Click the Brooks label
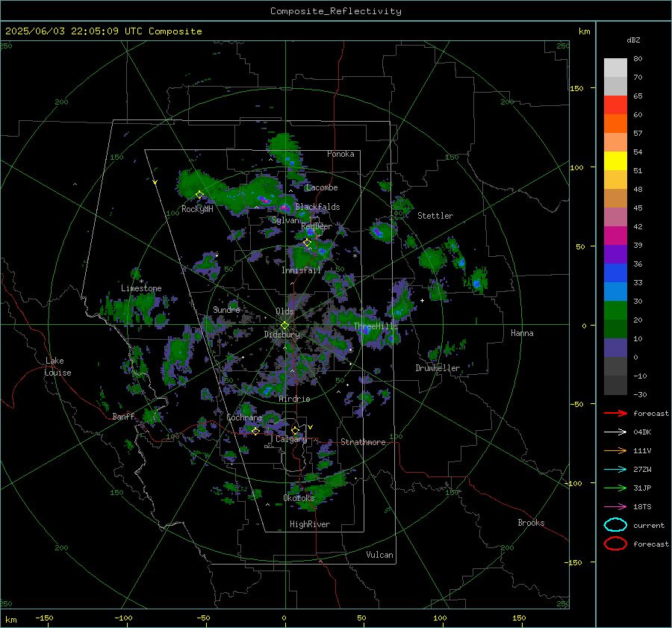The image size is (672, 628). pyautogui.click(x=531, y=523)
